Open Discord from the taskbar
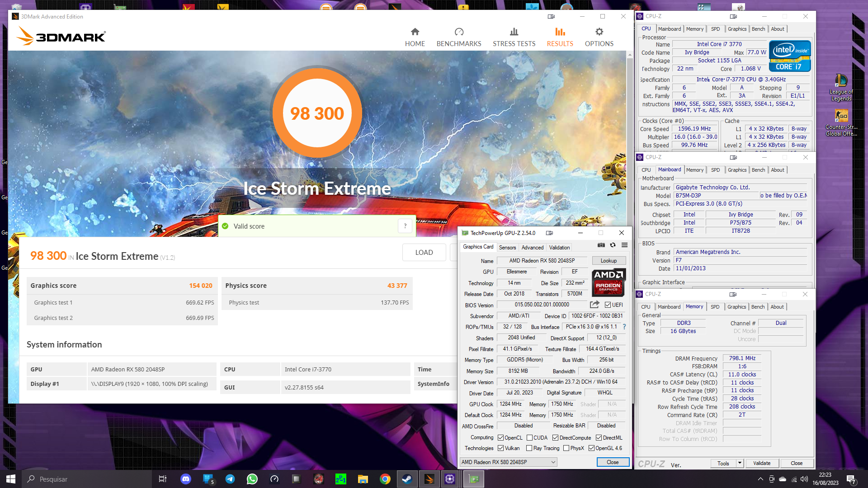 (185, 479)
